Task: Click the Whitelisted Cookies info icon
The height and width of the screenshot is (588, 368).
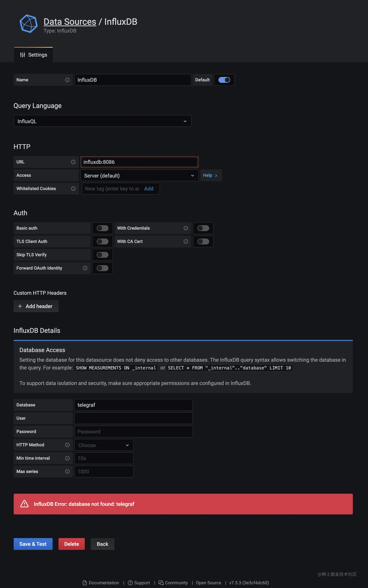Action: pyautogui.click(x=73, y=189)
